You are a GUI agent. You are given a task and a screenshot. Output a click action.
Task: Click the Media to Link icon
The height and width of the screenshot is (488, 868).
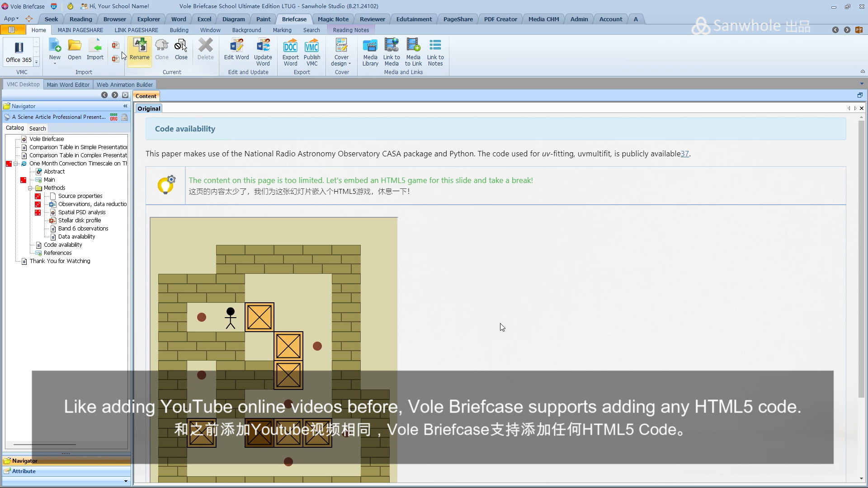pos(413,50)
